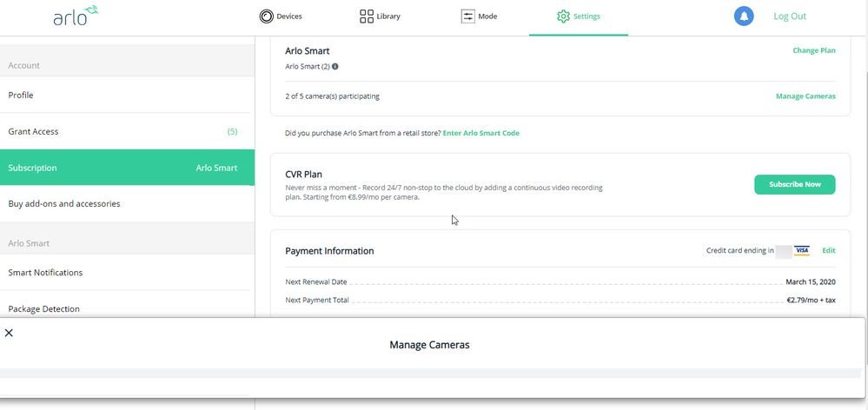868x410 pixels.
Task: Edit the credit card payment information
Action: (x=829, y=251)
